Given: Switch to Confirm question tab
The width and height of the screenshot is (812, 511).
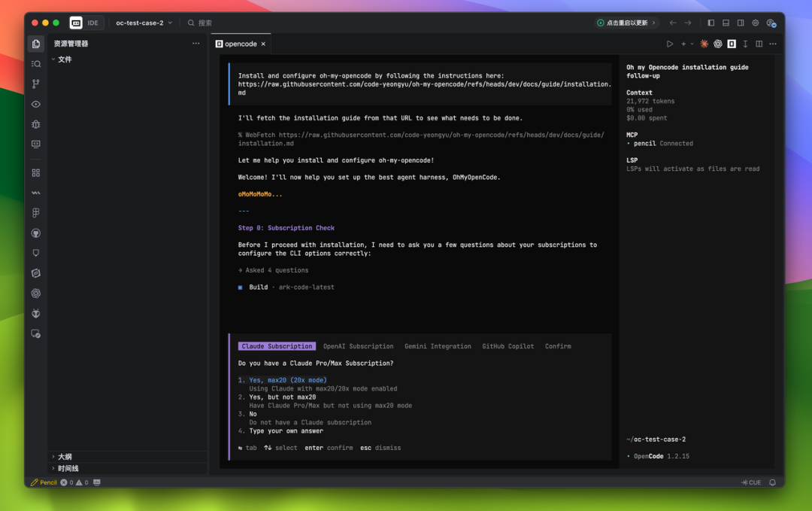Looking at the screenshot, I should point(558,346).
